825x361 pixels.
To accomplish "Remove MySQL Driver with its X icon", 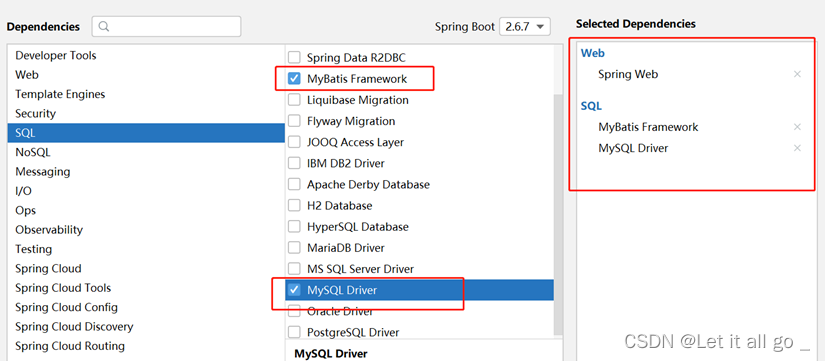I will 797,148.
